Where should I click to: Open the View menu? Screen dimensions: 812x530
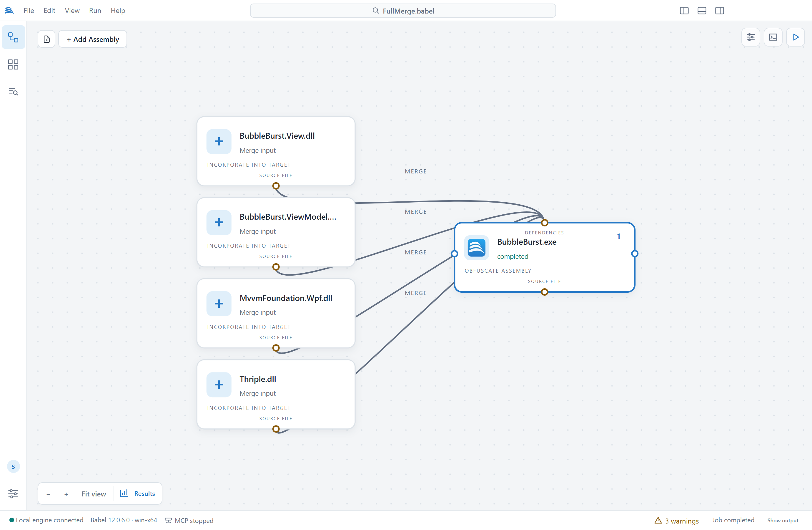pos(72,11)
